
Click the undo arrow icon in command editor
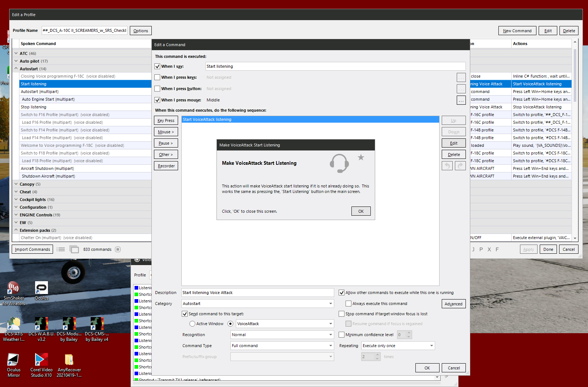tap(447, 166)
